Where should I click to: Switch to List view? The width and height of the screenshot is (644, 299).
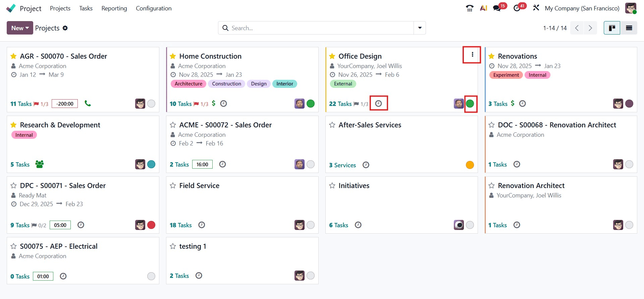tap(629, 28)
